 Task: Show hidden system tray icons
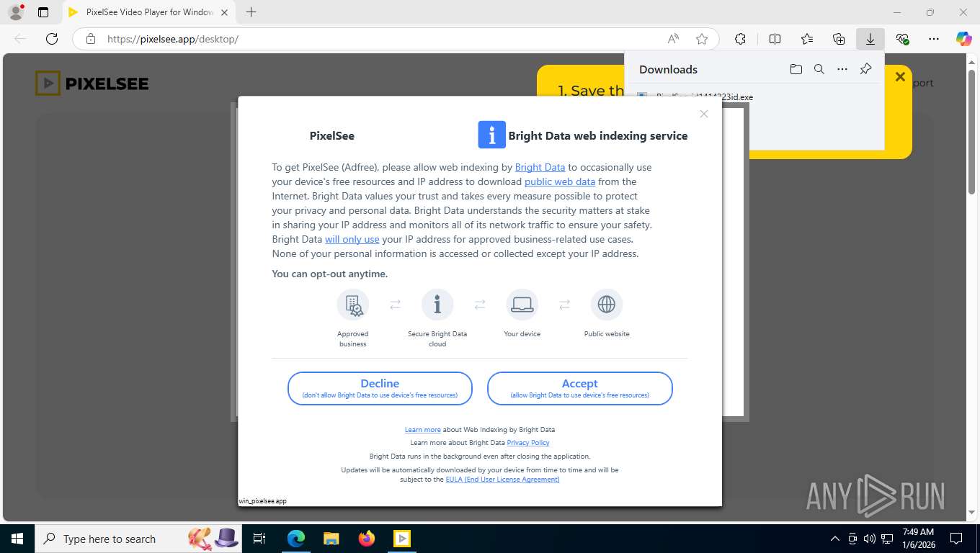coord(835,539)
